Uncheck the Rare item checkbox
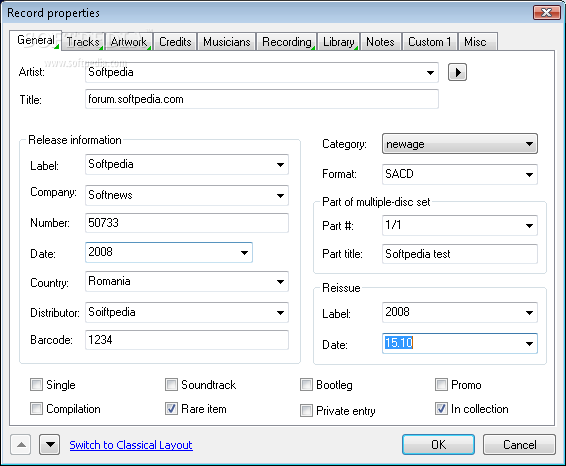Screen dimensions: 566x466 [171, 409]
